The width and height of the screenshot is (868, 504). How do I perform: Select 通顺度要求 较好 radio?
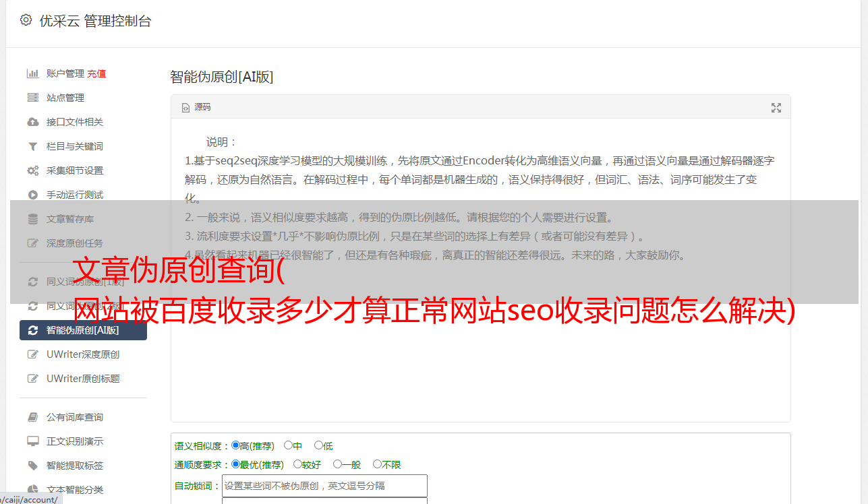click(297, 464)
